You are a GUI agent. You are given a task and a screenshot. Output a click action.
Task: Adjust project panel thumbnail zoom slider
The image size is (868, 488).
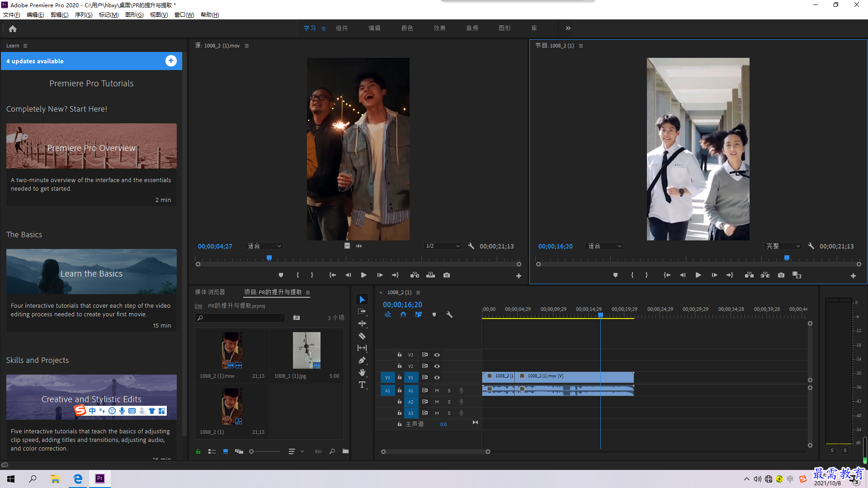(252, 451)
